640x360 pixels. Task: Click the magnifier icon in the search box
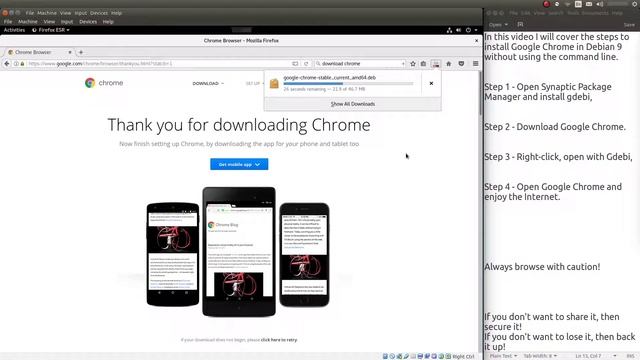click(318, 64)
